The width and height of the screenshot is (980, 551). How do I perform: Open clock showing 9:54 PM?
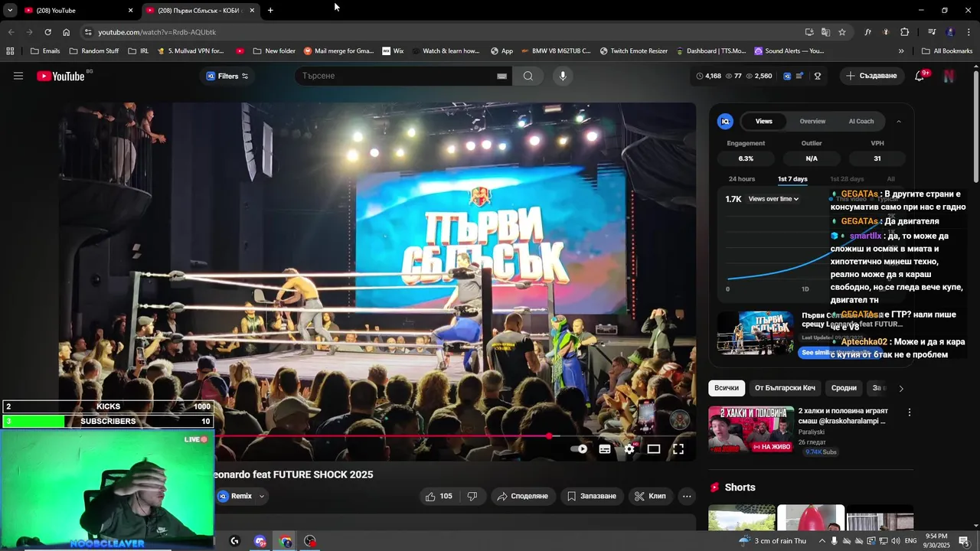click(x=936, y=541)
